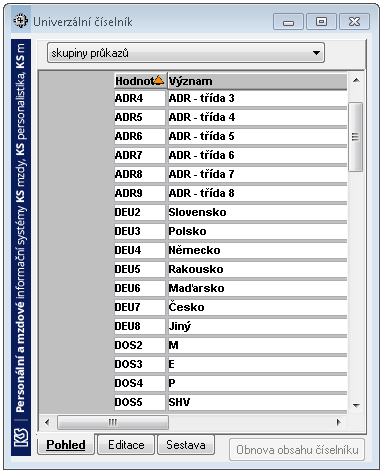Select the ADR6 value cell
The width and height of the screenshot is (381, 472).
pos(140,136)
